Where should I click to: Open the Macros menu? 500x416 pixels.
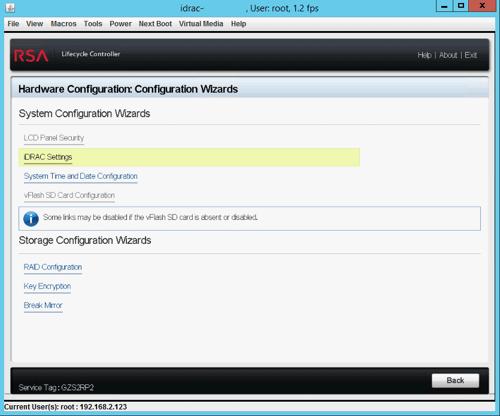pos(63,24)
